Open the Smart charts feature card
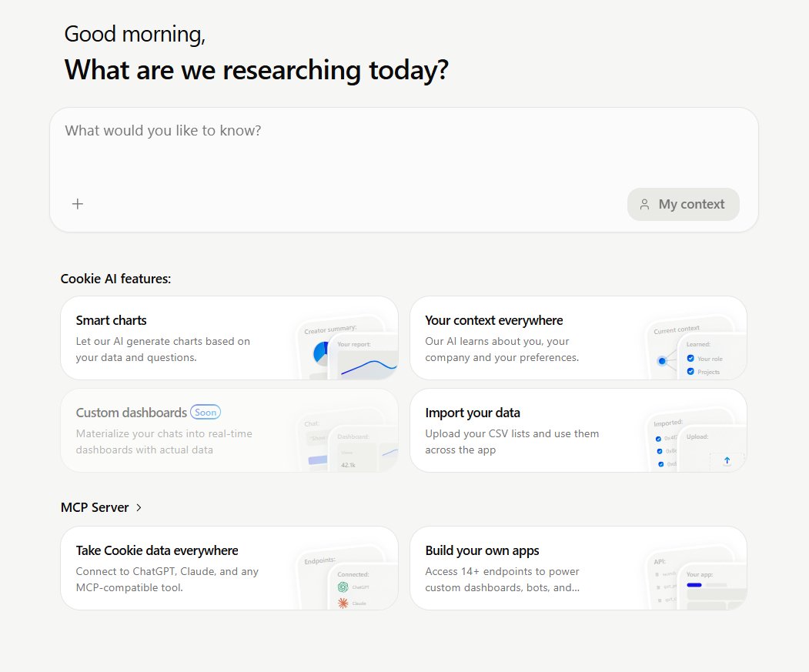Screen dimensions: 809x672 pyautogui.click(x=229, y=338)
